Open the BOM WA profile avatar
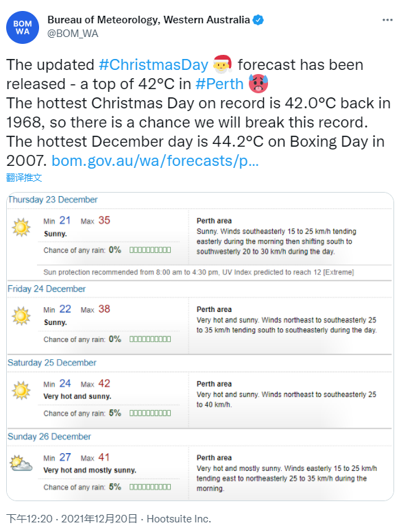This screenshot has height=532, width=401. (x=23, y=27)
